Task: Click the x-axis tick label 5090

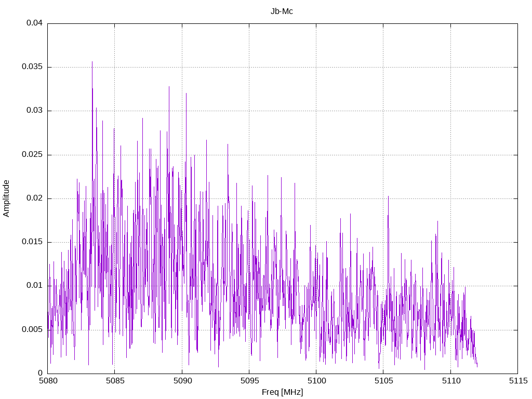Action: pos(182,381)
